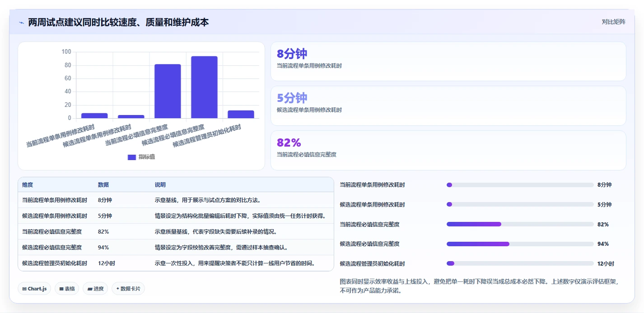This screenshot has width=644, height=313.
Task: Select the Chart.js chip
Action: pyautogui.click(x=34, y=289)
